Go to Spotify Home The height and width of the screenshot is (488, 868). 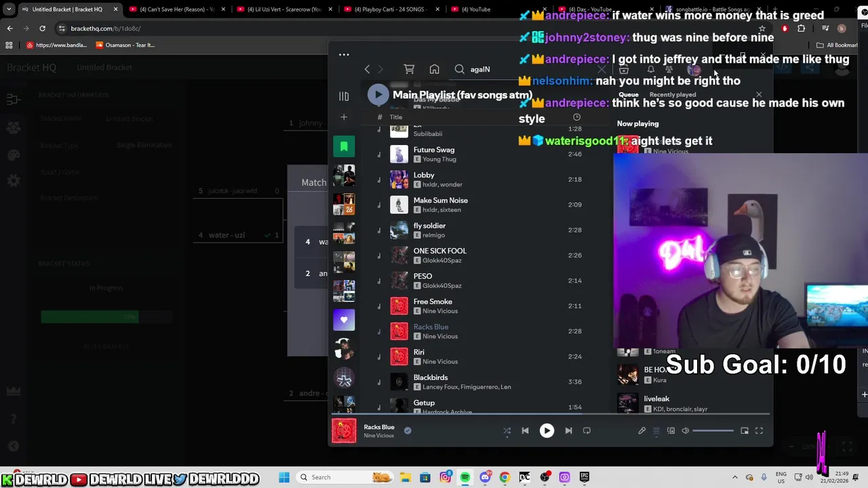pos(434,69)
